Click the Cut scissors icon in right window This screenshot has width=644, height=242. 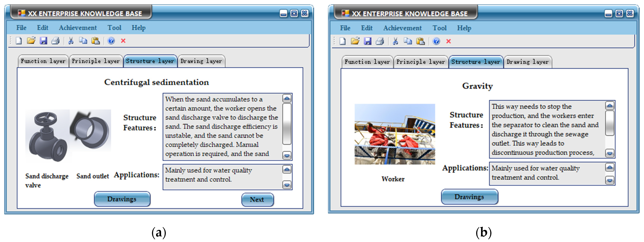395,41
